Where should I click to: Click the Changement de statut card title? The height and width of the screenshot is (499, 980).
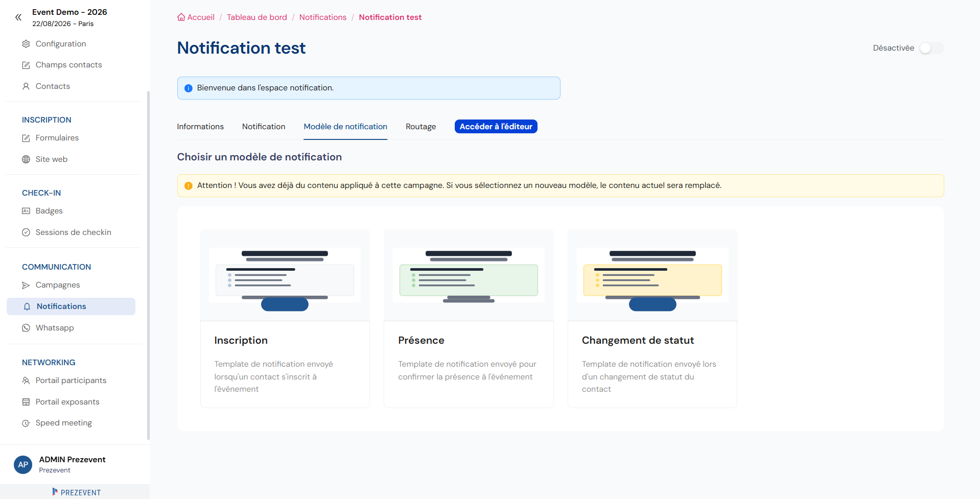click(x=638, y=341)
